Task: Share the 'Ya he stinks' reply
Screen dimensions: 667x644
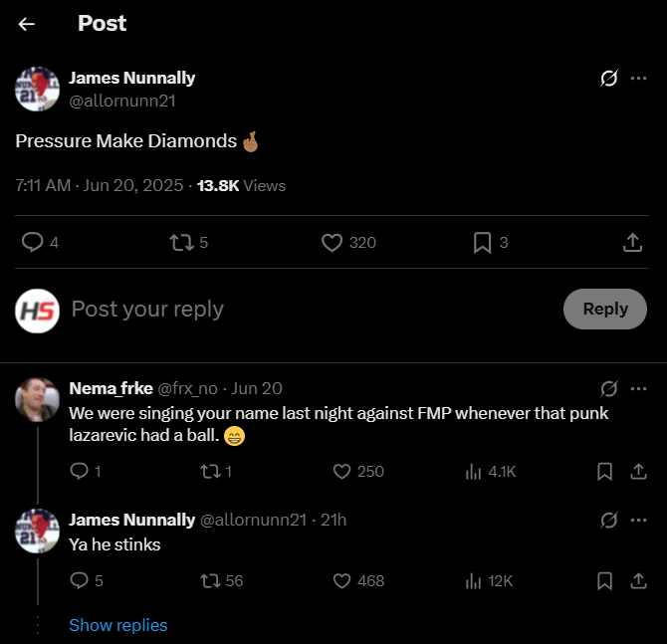Action: click(639, 580)
